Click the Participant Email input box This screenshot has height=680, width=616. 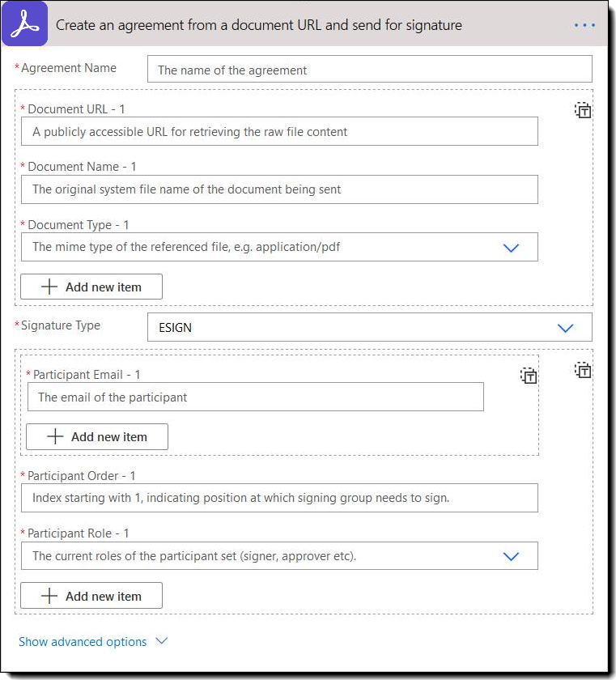click(x=255, y=397)
